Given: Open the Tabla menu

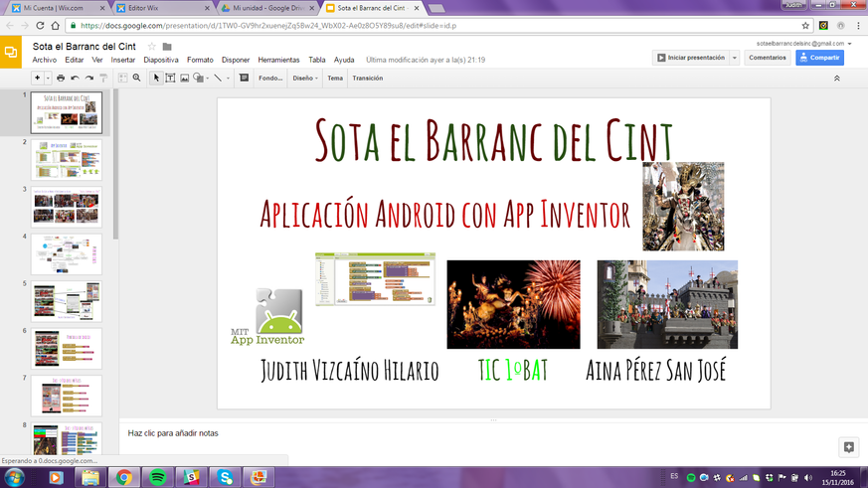Looking at the screenshot, I should 316,60.
